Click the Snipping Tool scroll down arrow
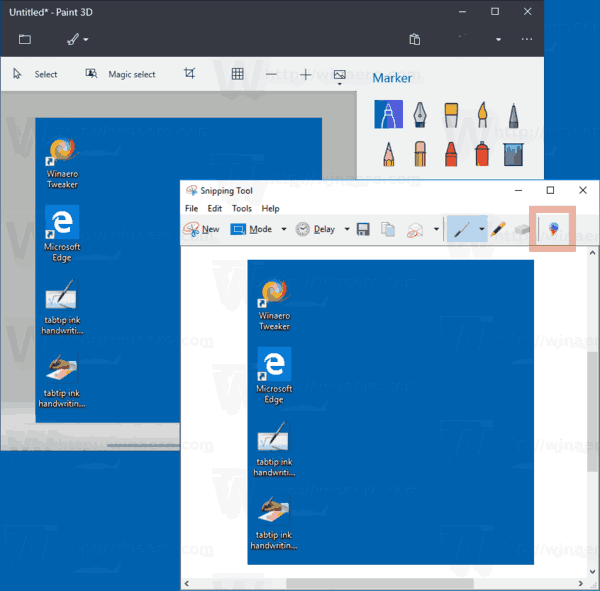600x591 pixels. [x=592, y=572]
